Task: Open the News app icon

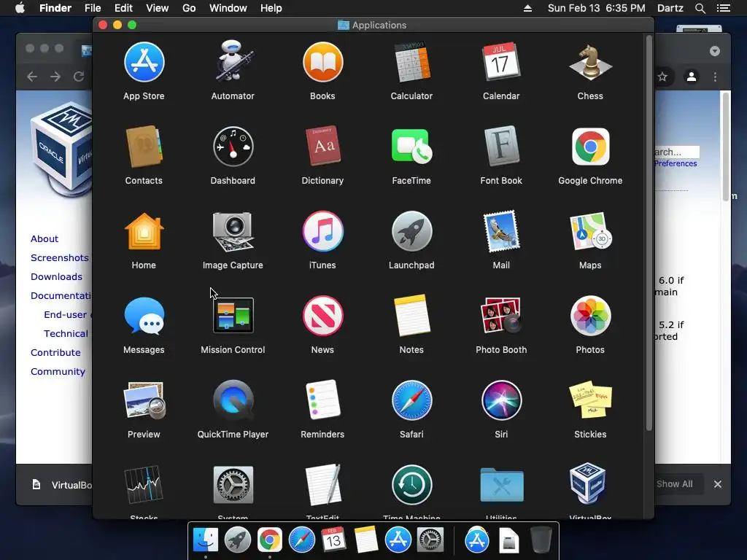Action: pos(322,316)
